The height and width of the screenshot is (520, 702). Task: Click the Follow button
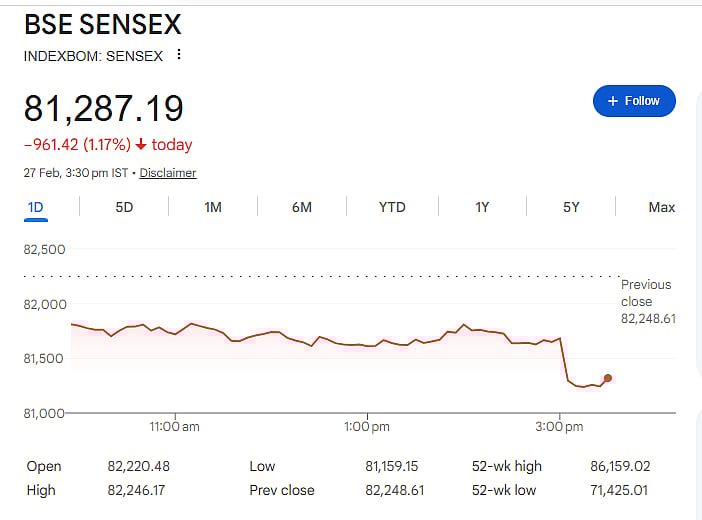point(634,101)
